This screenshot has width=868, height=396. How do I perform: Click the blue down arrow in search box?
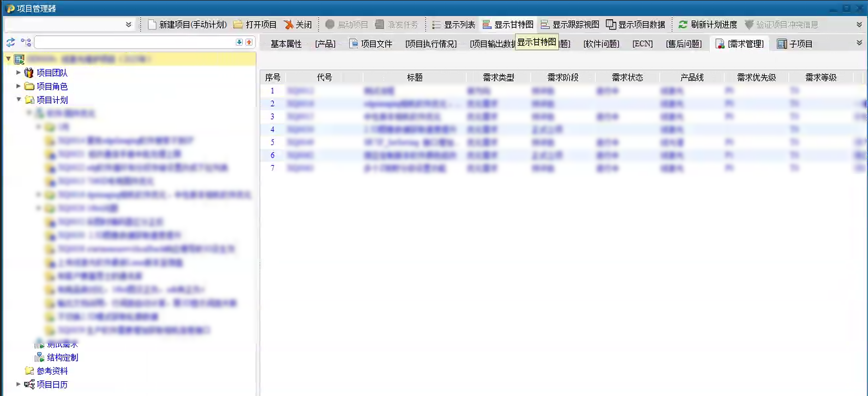(239, 43)
